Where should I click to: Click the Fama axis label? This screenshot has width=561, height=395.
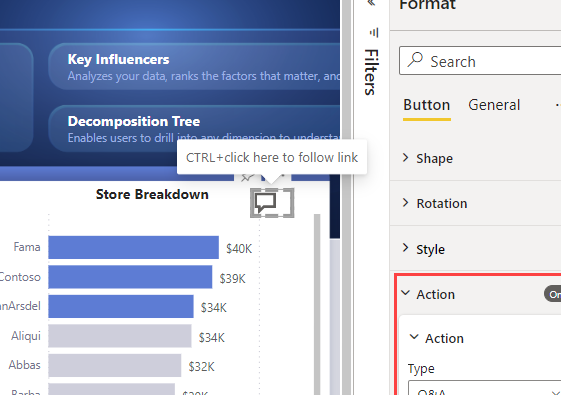coord(27,247)
